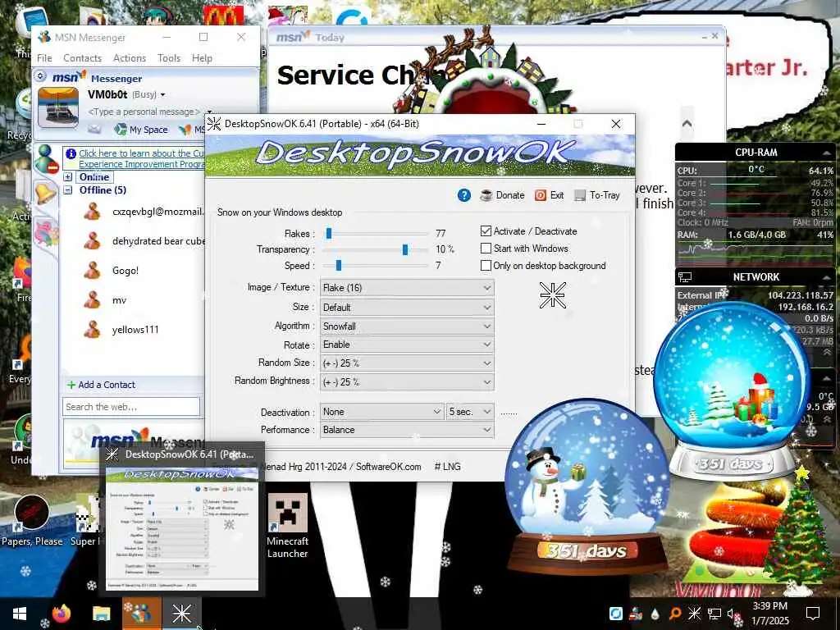Select contact yellows111
Screen dimensions: 840x630
pyautogui.click(x=121, y=330)
